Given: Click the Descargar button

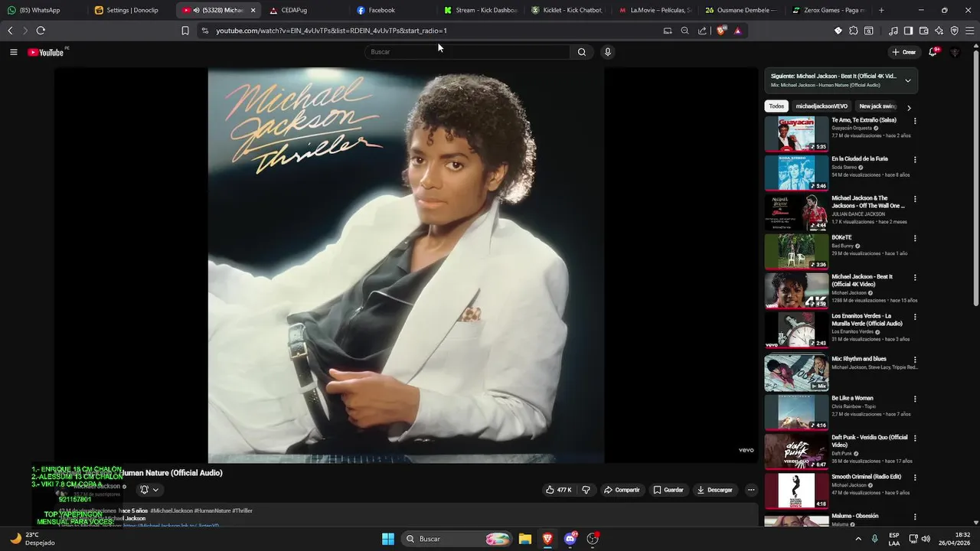Looking at the screenshot, I should [x=714, y=490].
